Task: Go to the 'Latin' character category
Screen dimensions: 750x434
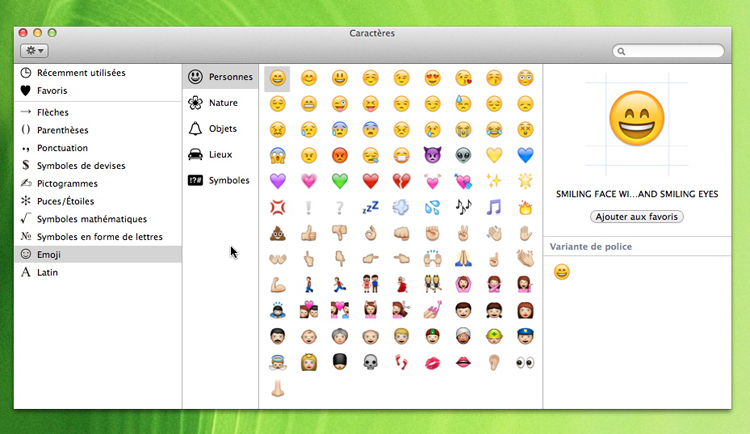Action: [x=48, y=272]
